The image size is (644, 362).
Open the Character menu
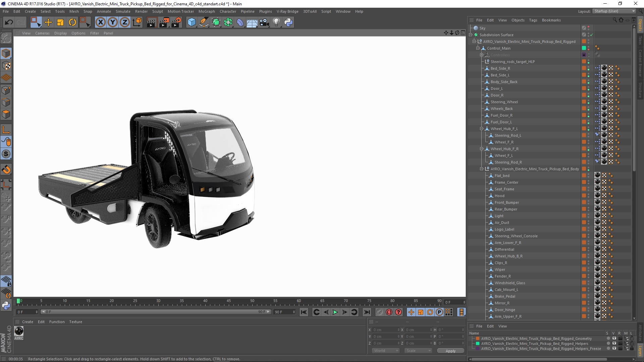tap(228, 11)
